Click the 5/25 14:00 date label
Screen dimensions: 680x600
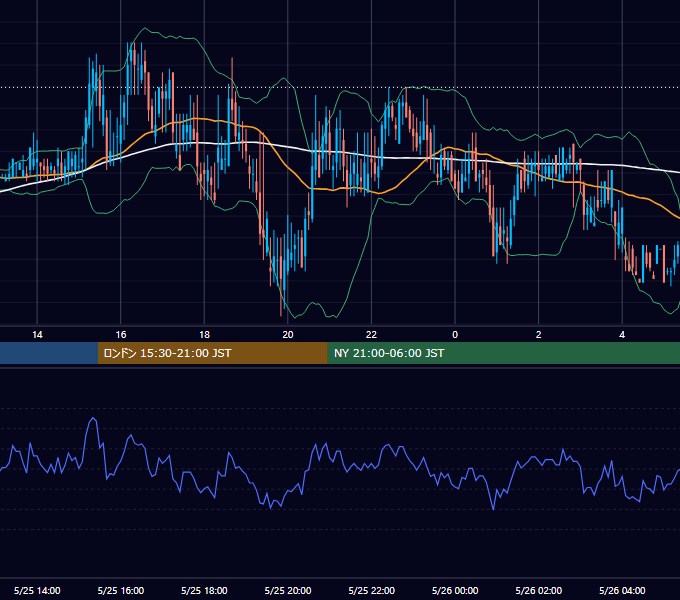point(37,590)
